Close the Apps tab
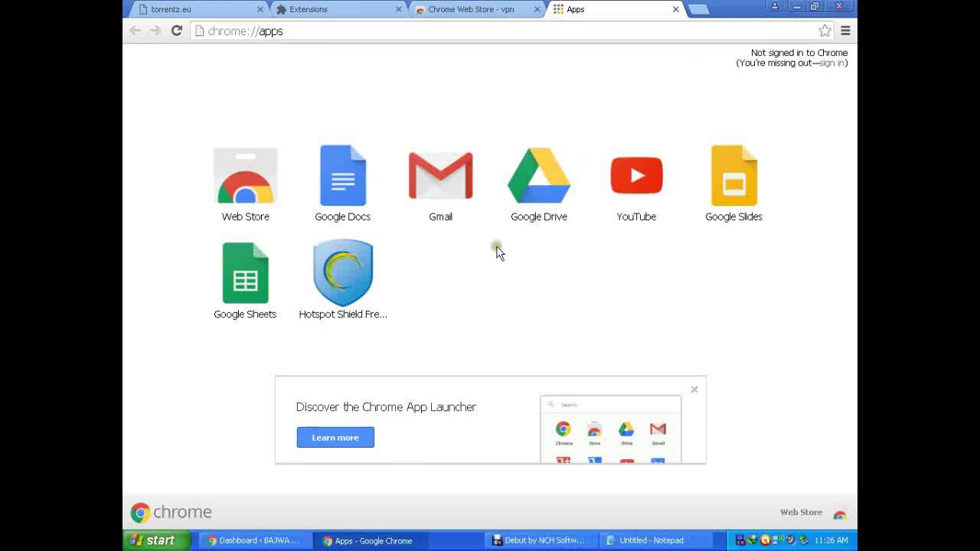This screenshot has width=980, height=551. [x=675, y=9]
